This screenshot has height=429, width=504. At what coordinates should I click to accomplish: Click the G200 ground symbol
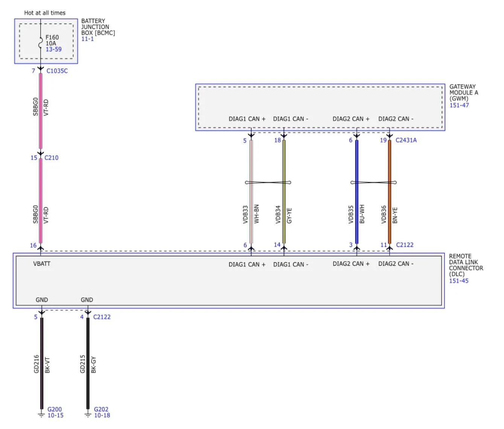coord(41,414)
